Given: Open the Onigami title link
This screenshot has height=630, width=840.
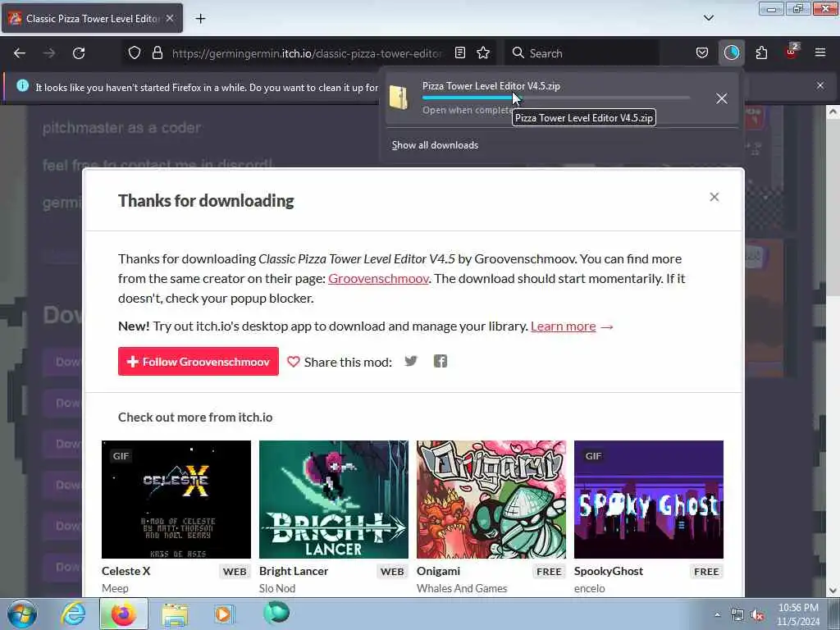Looking at the screenshot, I should pos(438,571).
